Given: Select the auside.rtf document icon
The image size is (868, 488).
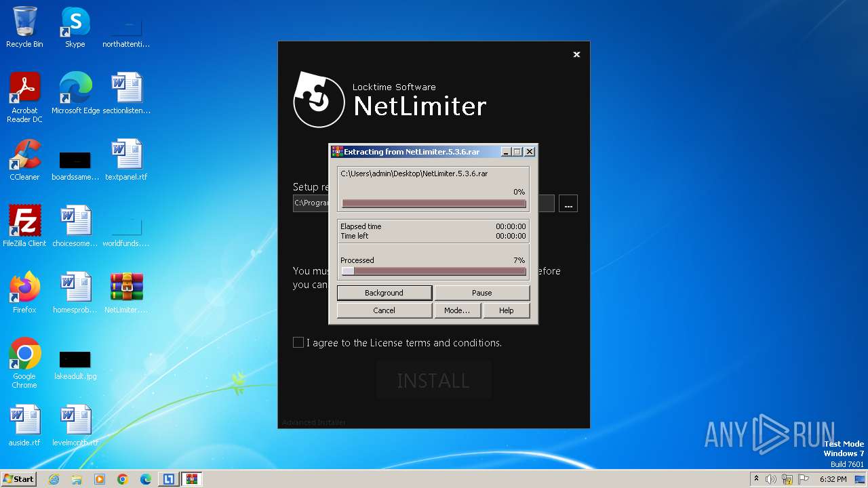Looking at the screenshot, I should point(24,425).
